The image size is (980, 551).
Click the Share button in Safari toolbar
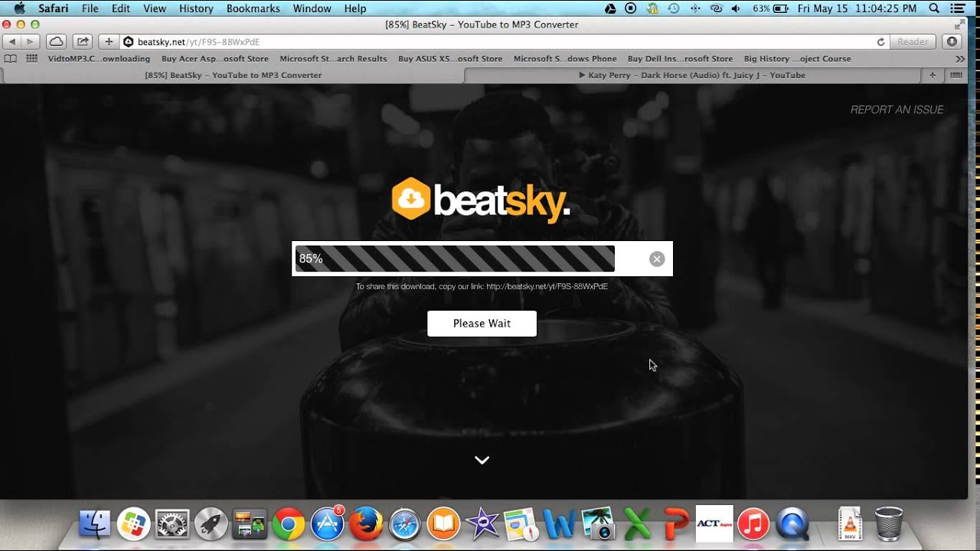point(83,41)
